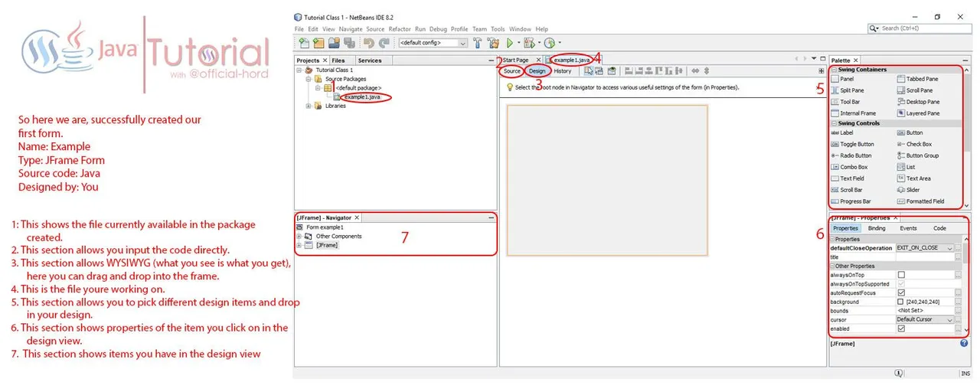Click the Build Project hammer icon

pos(478,43)
